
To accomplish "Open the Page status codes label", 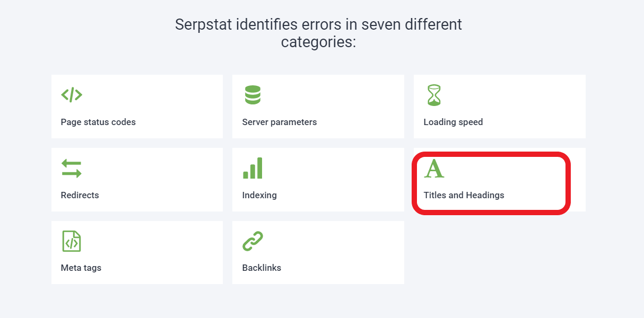I will 98,122.
